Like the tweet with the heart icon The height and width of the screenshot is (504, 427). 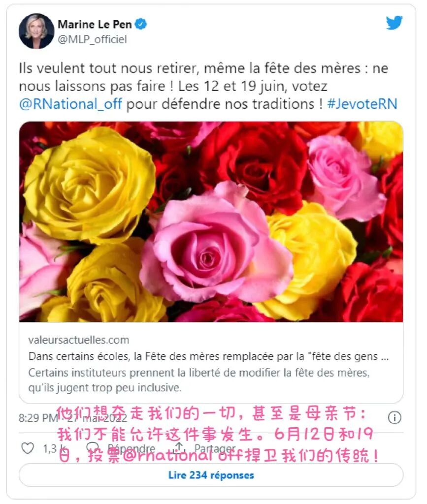(27, 448)
